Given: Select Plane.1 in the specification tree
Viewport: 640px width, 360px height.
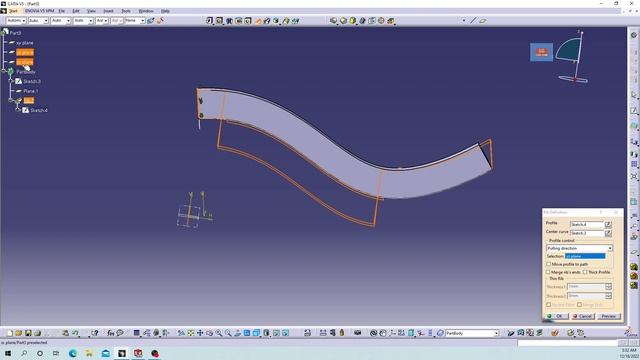Looking at the screenshot, I should 31,91.
